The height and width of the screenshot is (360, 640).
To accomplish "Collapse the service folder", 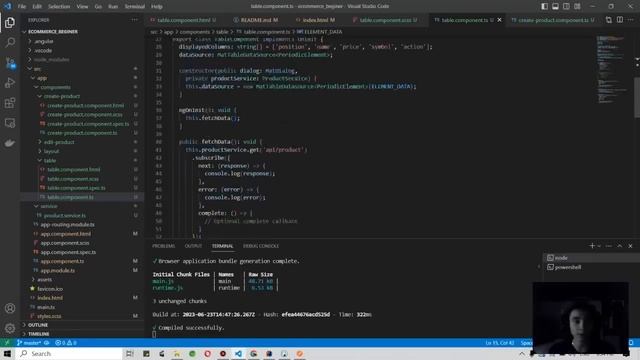I will [x=82, y=206].
